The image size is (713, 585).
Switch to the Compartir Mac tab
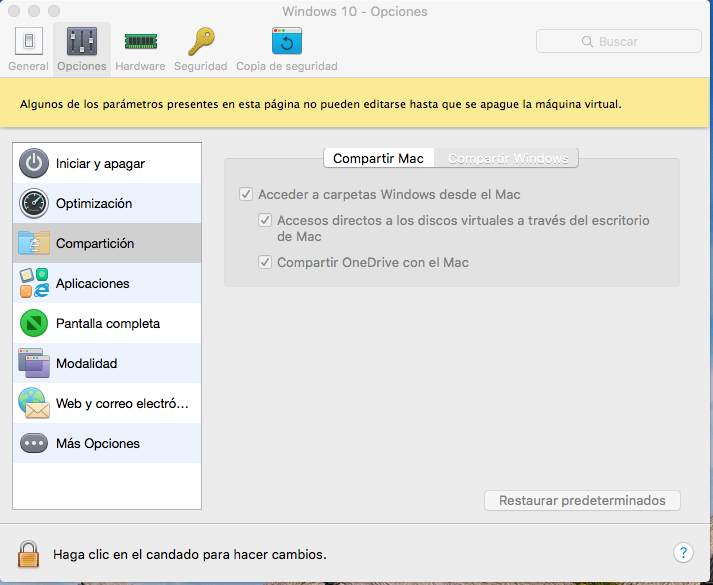point(378,158)
